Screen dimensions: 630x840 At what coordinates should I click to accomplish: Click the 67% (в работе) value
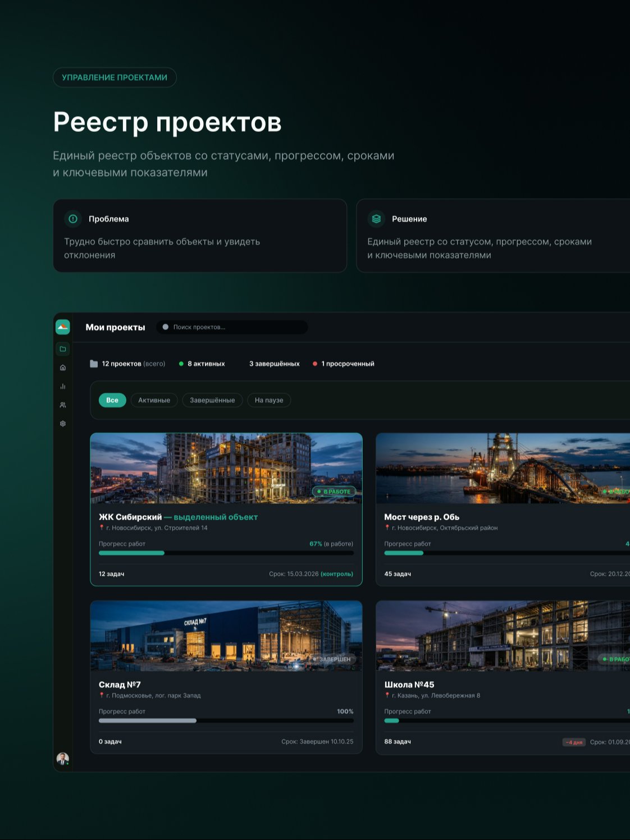[x=331, y=544]
